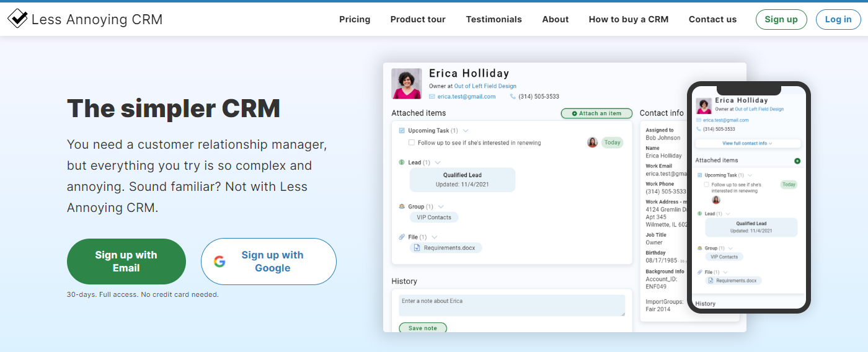Click the phone icon beside (314) 505-3533 in desktop view
Screen dimensions: 868x352
tap(513, 97)
